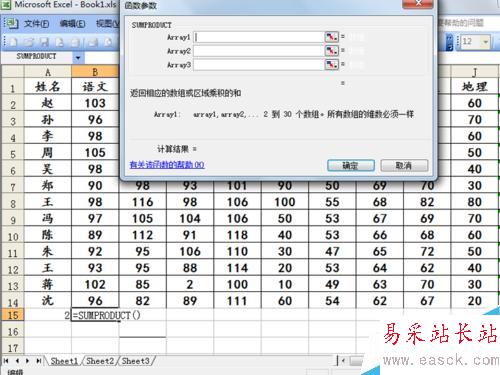The image size is (500, 375).
Task: Collapse dialog using Array1 range selector button
Action: pyautogui.click(x=331, y=37)
